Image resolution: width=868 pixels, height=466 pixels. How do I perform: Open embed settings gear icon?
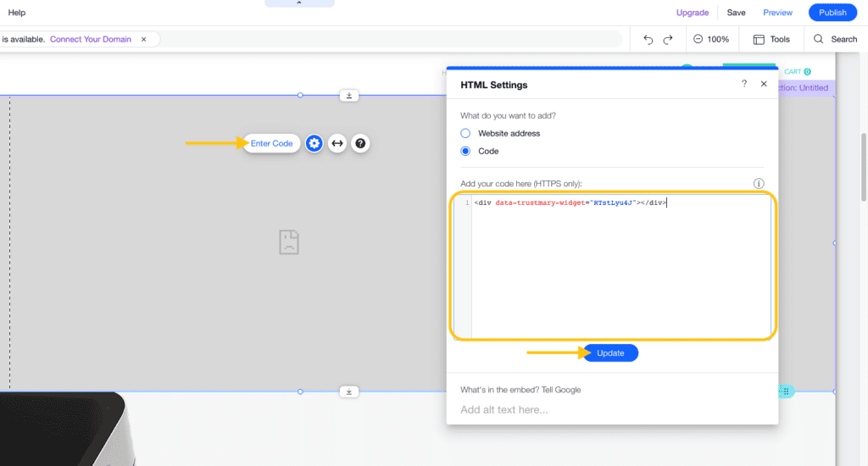pyautogui.click(x=314, y=143)
